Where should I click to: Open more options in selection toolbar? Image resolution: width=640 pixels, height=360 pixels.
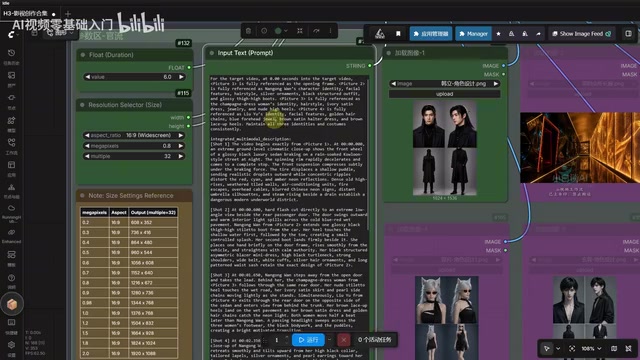pyautogui.click(x=331, y=31)
